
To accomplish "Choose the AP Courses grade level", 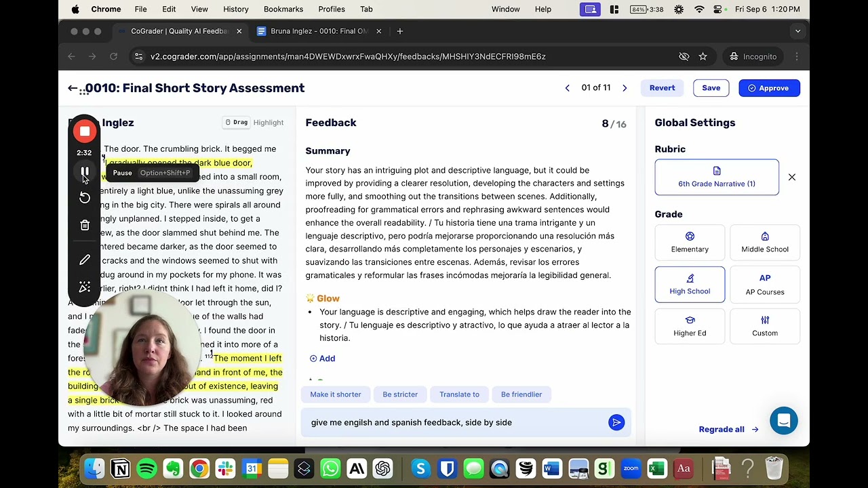I will 765,284.
